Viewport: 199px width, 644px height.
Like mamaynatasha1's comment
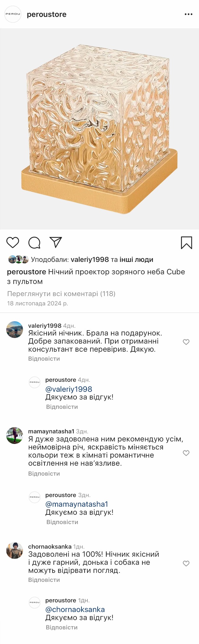pos(186,453)
